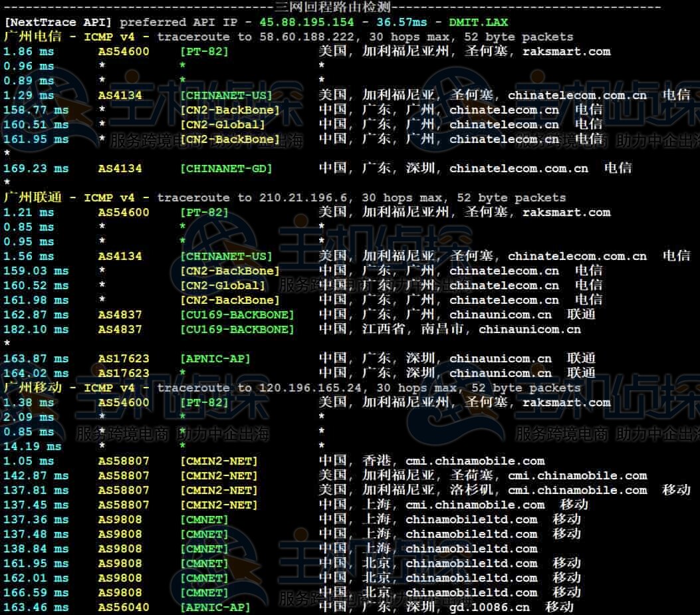The image size is (700, 615).
Task: Click the 14.19 ms hop latency
Action: click(33, 446)
